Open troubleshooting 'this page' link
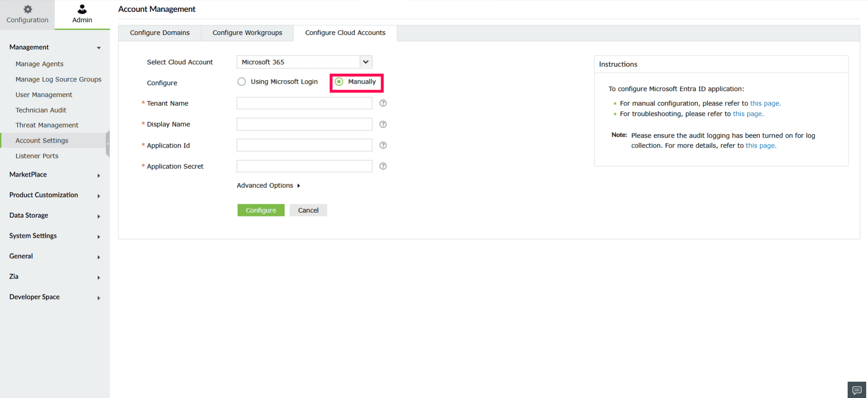Image resolution: width=868 pixels, height=398 pixels. 748,114
